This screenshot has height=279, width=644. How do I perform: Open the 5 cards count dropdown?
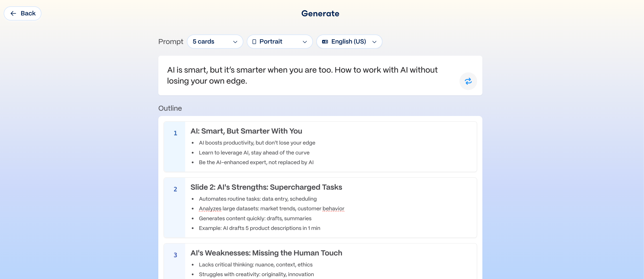[x=215, y=42]
